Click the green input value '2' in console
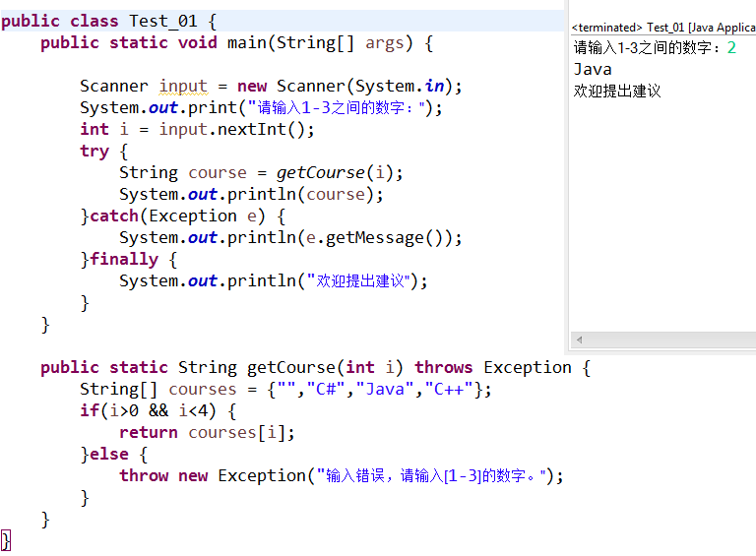756x556 pixels. pyautogui.click(x=731, y=47)
